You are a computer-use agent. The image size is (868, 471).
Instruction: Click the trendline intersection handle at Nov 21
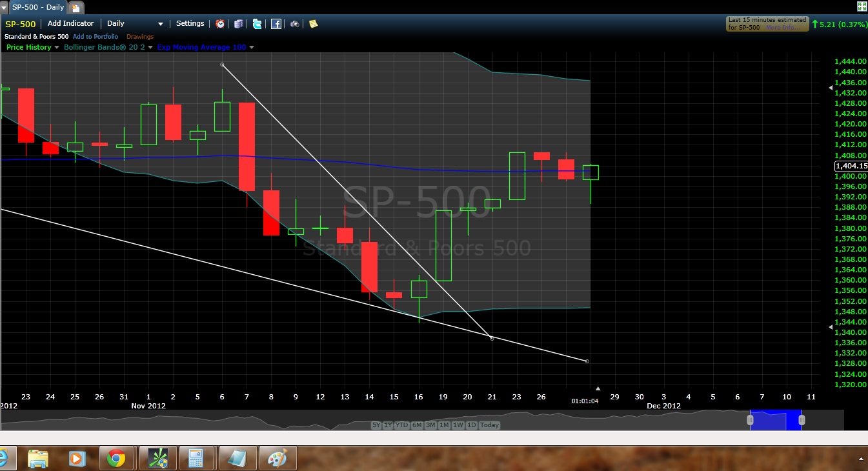(x=492, y=338)
